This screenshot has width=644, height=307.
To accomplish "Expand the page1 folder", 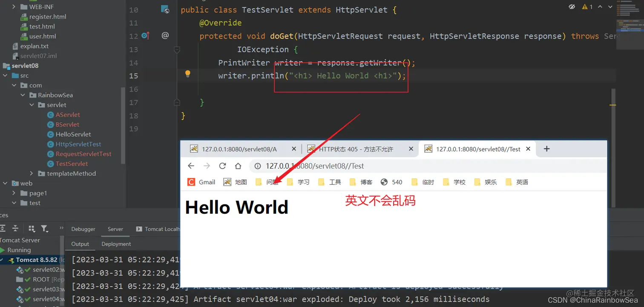I will pyautogui.click(x=14, y=193).
